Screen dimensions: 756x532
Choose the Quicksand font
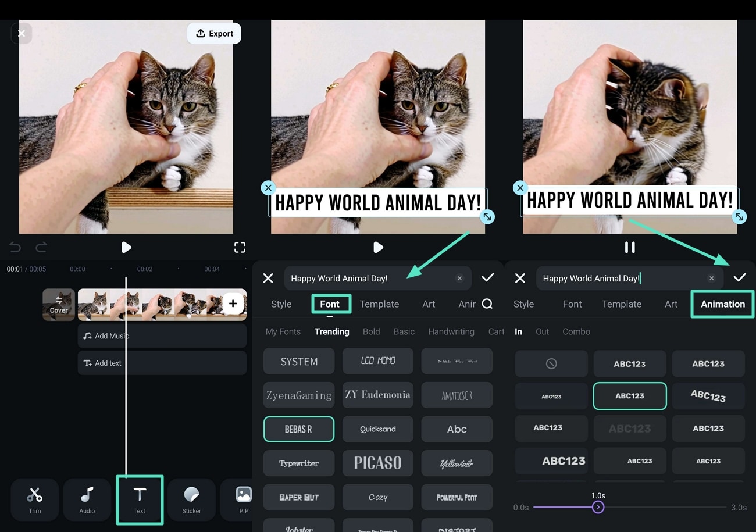click(x=378, y=429)
